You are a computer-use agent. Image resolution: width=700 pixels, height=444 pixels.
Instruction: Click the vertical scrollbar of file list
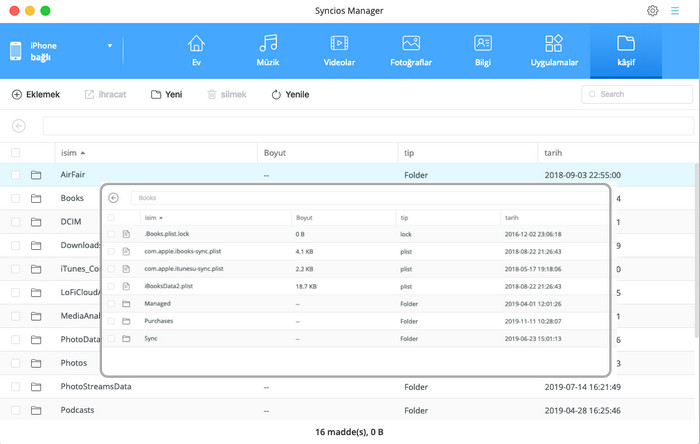coord(697,250)
